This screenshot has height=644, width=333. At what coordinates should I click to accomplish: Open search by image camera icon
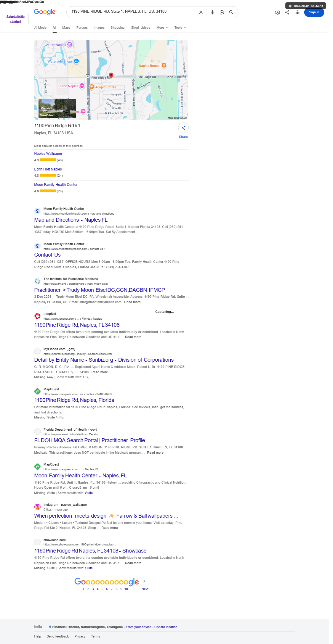(222, 12)
